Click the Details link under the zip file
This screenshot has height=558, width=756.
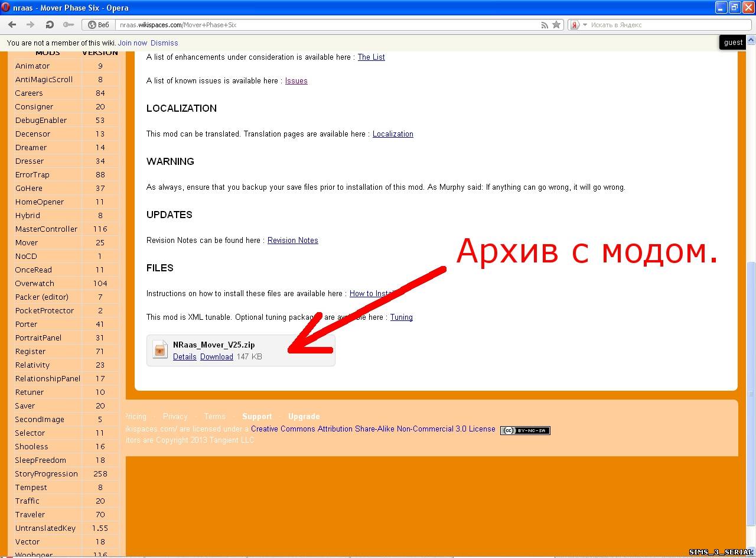click(x=184, y=356)
